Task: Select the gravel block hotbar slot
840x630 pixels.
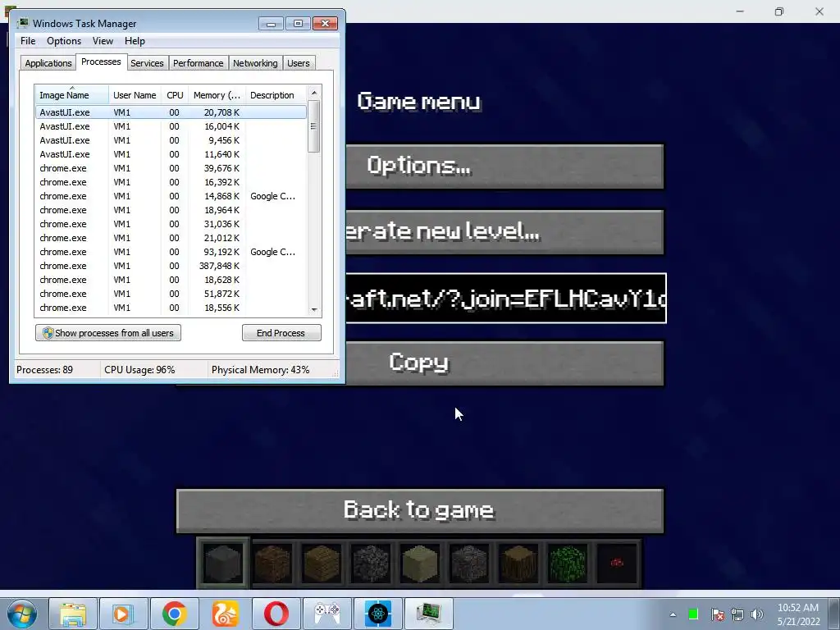Action: [x=469, y=563]
